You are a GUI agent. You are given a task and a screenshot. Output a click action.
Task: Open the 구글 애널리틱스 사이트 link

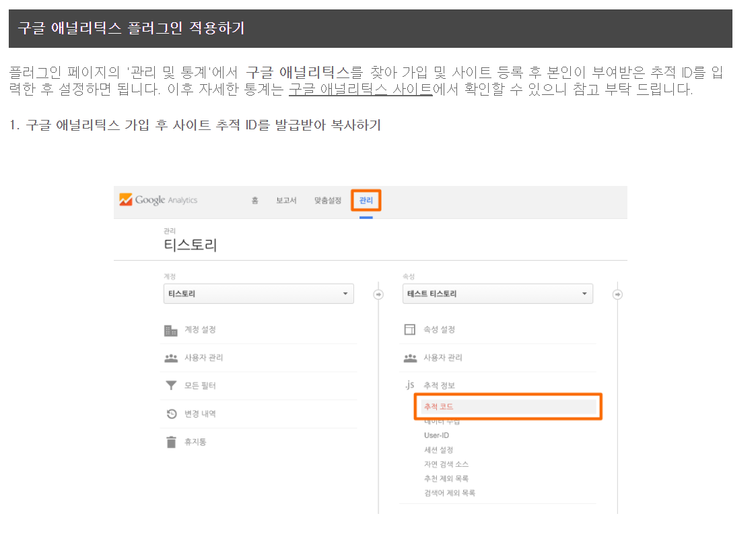tap(360, 90)
